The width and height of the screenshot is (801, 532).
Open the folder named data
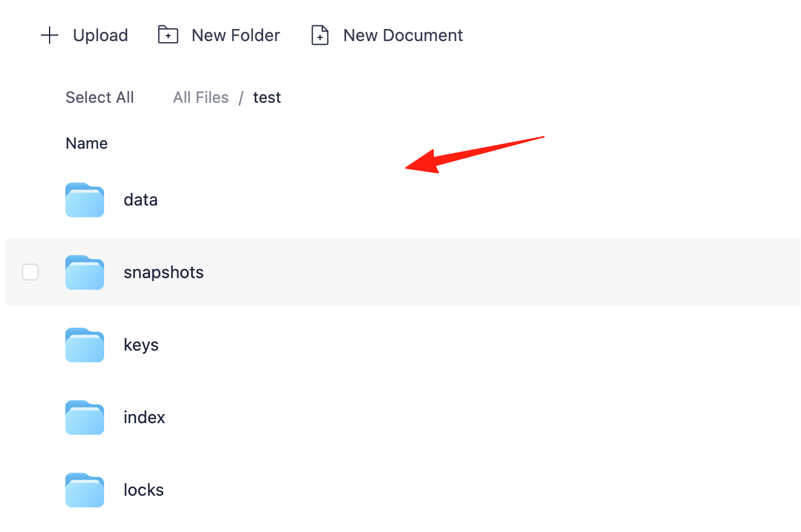[x=140, y=199]
